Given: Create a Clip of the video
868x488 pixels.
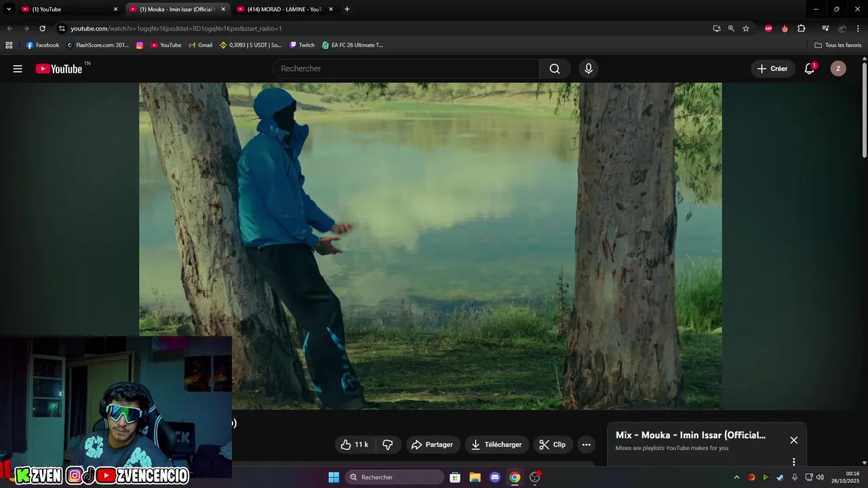Looking at the screenshot, I should 553,445.
